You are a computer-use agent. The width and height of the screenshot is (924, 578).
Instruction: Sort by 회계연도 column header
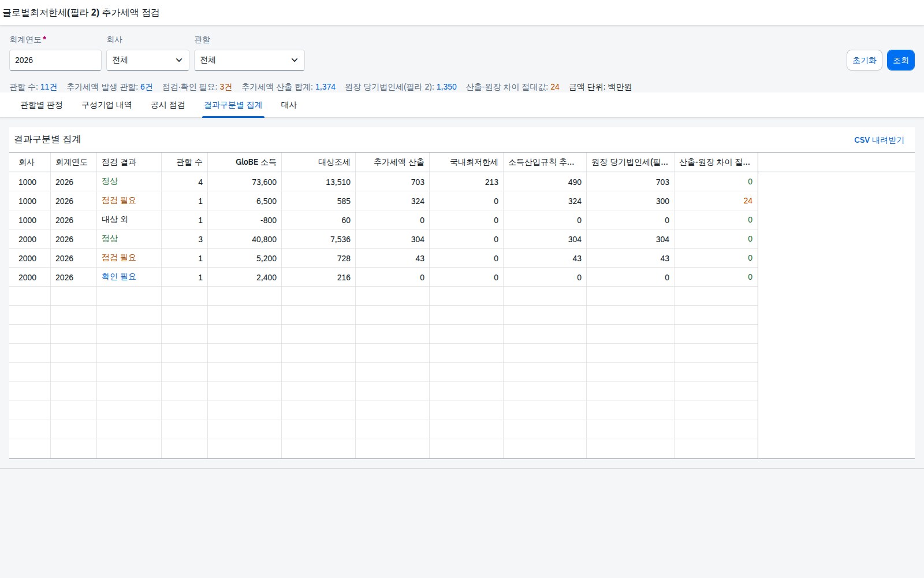click(74, 162)
